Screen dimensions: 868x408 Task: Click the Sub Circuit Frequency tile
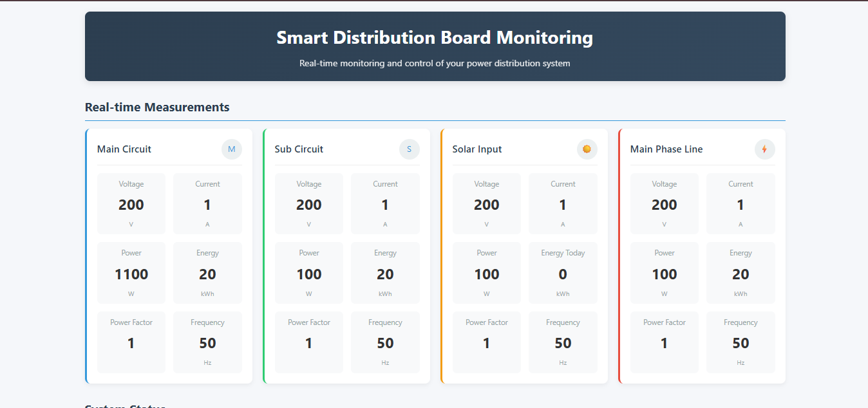pos(385,342)
